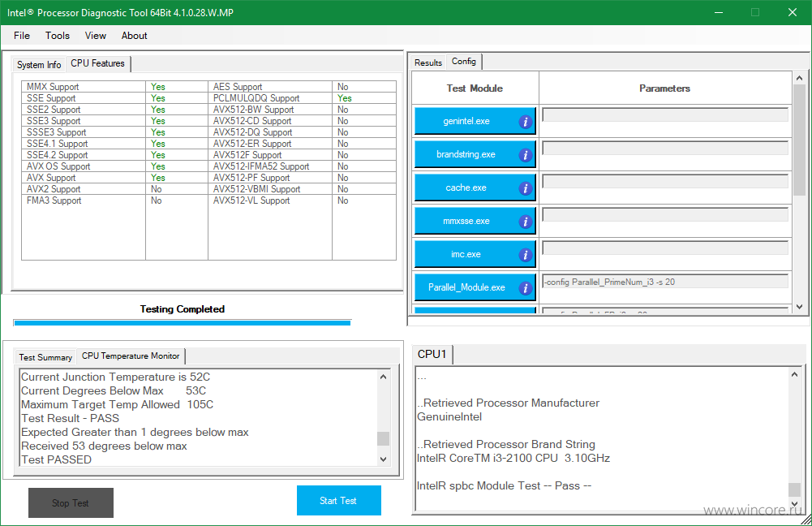Click the genintel.exe parameters field
The width and height of the screenshot is (812, 526).
coord(665,114)
